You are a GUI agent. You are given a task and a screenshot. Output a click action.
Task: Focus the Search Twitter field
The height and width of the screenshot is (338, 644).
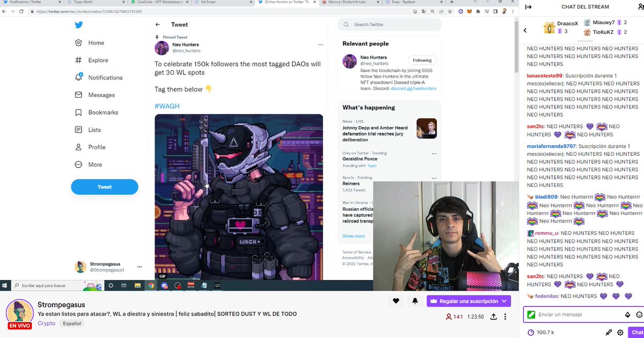pyautogui.click(x=390, y=25)
